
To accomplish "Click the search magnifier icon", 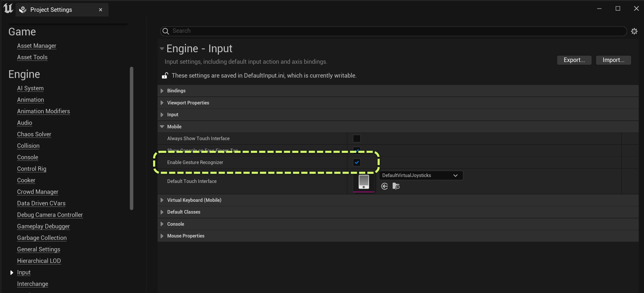I will (166, 31).
